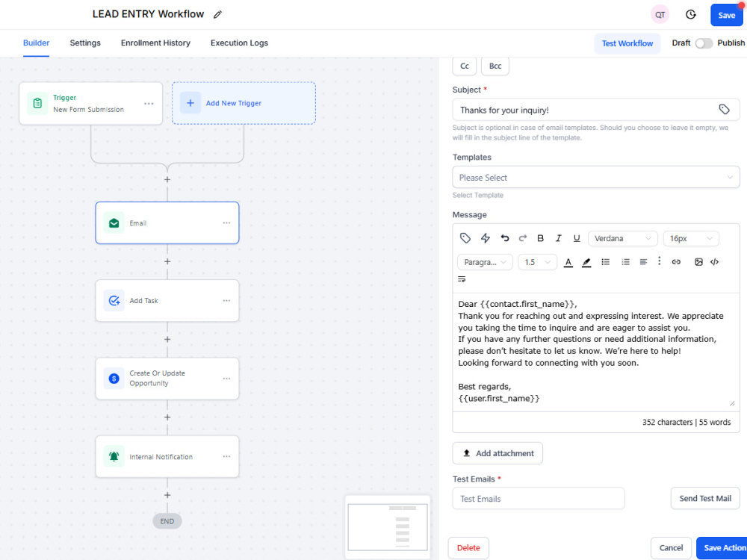Screen dimensions: 747x560
Task: Open HTML source code view
Action: point(714,262)
